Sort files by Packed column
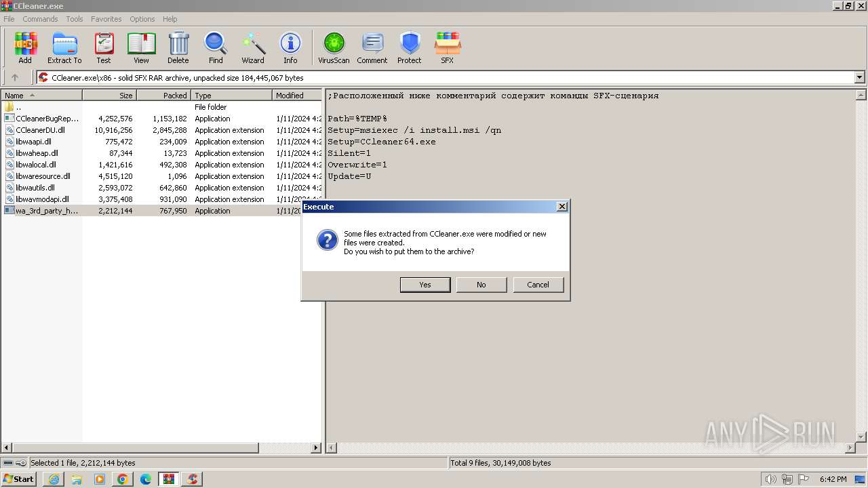The image size is (868, 488). [x=163, y=96]
